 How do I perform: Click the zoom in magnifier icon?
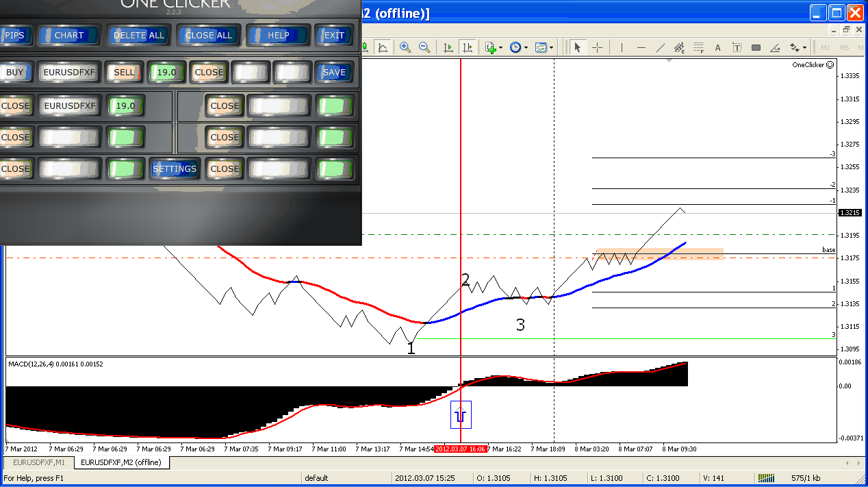point(405,47)
